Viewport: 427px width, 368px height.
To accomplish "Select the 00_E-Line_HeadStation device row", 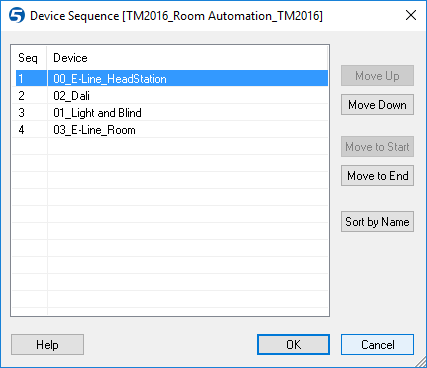I will coord(172,79).
